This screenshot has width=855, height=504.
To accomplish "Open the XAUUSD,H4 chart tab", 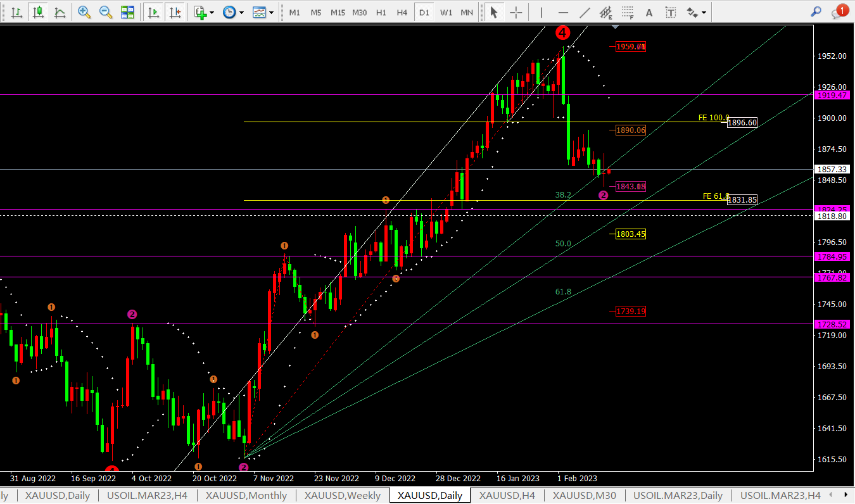I will point(507,495).
